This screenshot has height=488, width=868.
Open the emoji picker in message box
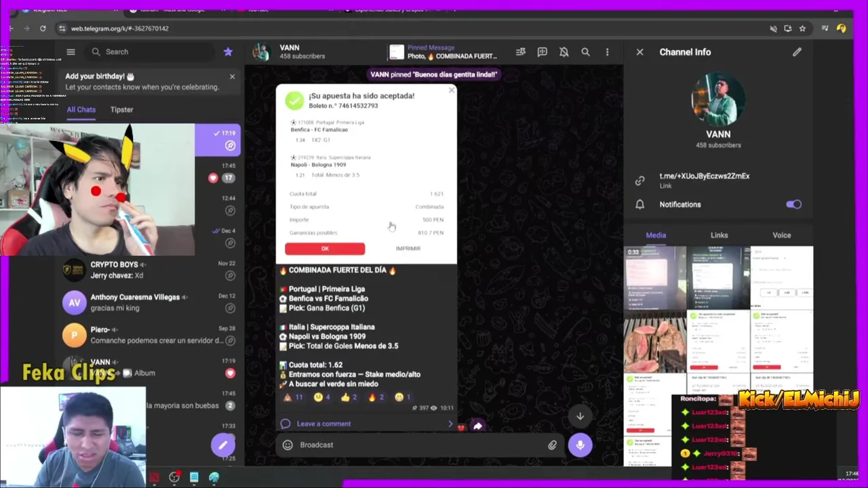[288, 445]
